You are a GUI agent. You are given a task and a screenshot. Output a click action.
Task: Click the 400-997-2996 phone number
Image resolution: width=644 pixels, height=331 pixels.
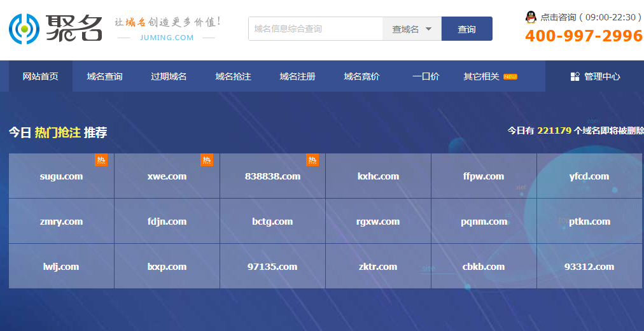pos(584,36)
